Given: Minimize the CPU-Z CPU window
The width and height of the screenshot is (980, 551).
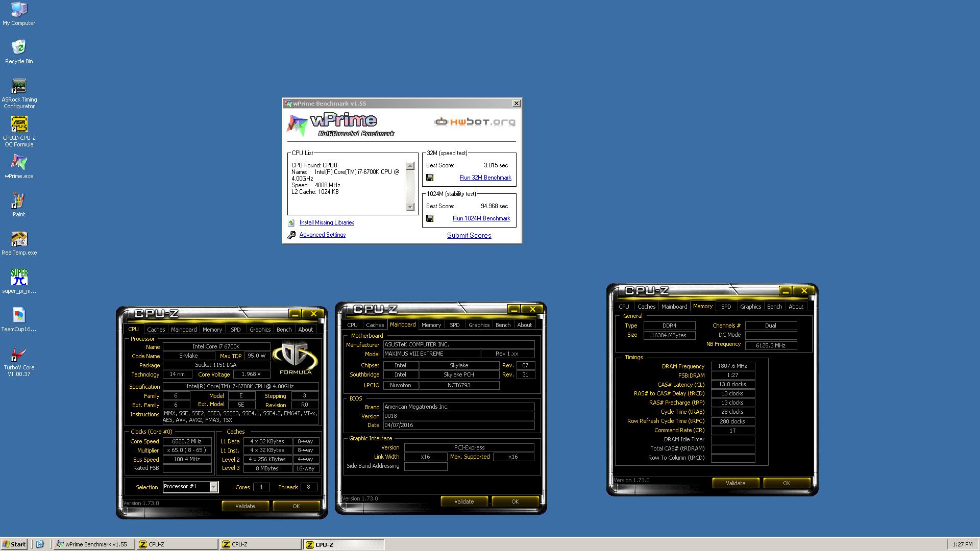Looking at the screenshot, I should click(x=295, y=314).
